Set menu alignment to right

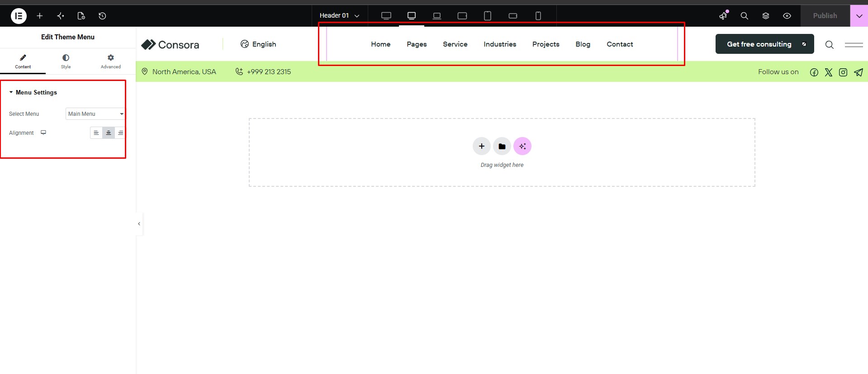point(120,133)
